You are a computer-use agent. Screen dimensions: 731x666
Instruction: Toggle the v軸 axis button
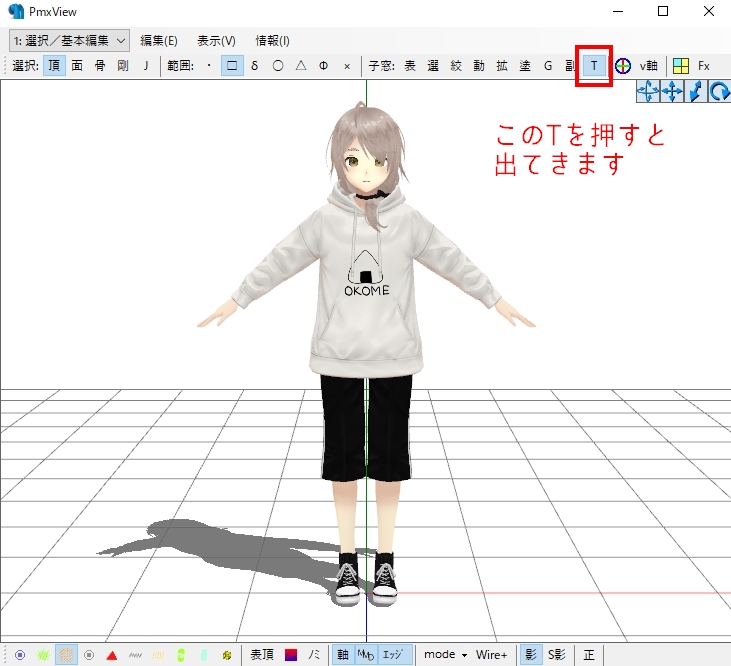(x=648, y=66)
